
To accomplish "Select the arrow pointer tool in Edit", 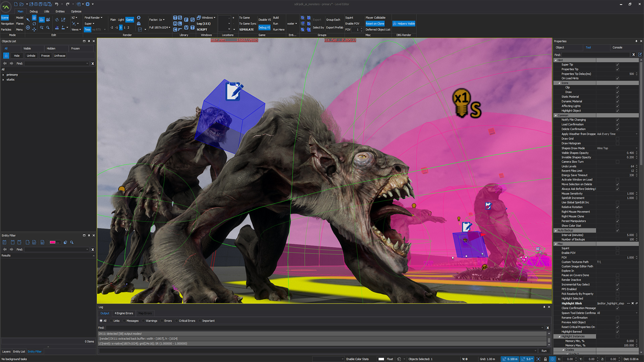I will 28,20.
